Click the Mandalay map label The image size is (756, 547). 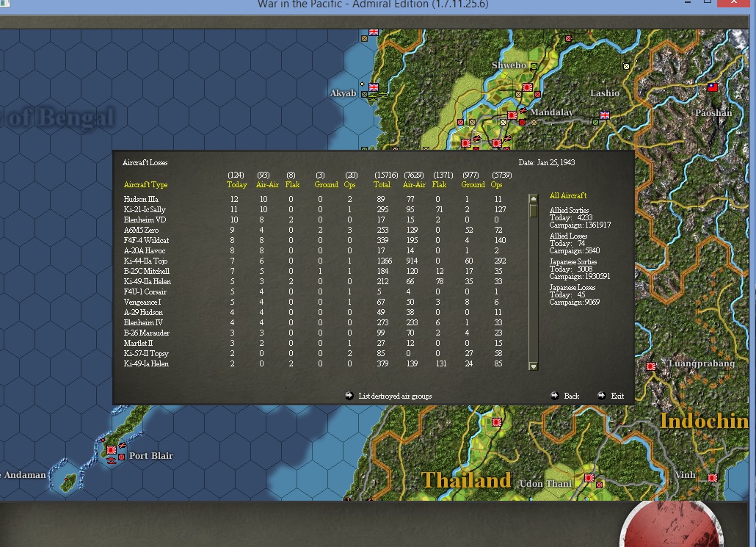(551, 112)
